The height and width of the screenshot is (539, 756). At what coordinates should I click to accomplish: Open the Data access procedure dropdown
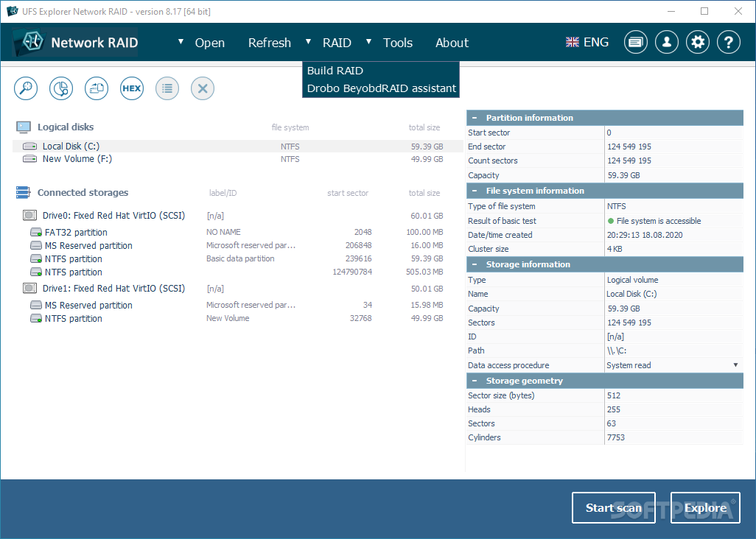(x=735, y=365)
